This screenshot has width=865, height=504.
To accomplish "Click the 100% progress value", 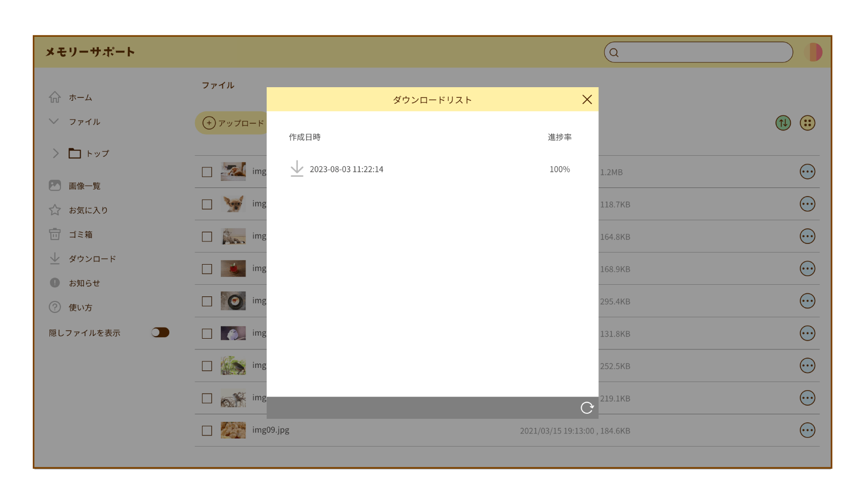I will tap(560, 169).
